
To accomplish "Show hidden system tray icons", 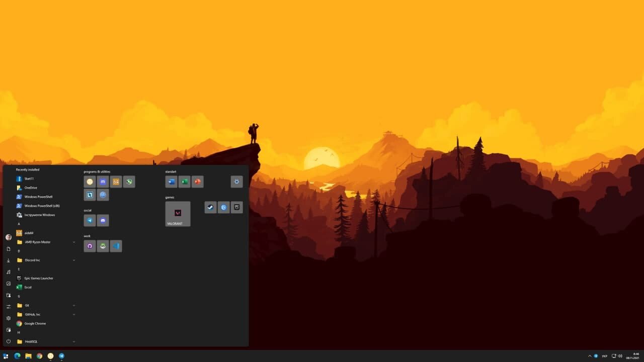I will pos(590,356).
